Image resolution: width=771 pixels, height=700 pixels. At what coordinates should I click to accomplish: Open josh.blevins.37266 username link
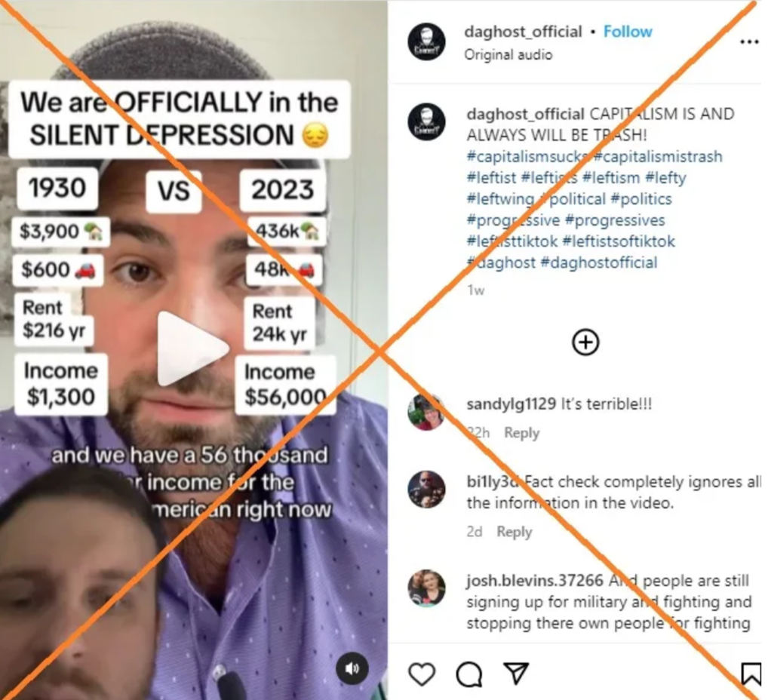coord(535,580)
